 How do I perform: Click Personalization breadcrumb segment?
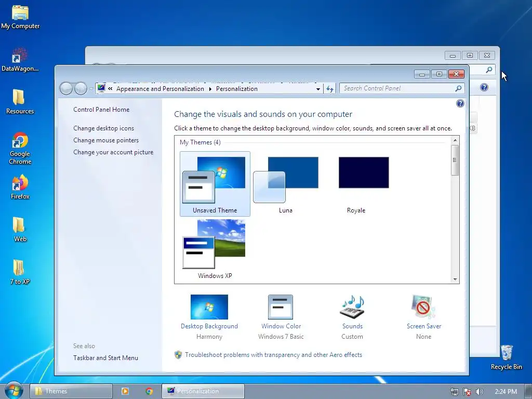tap(237, 88)
